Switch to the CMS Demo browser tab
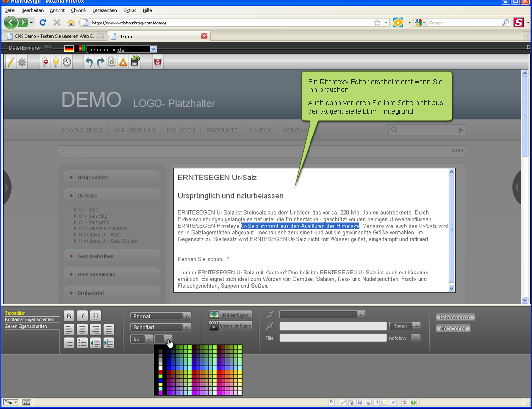Viewport: 532px width, 409px height. click(x=54, y=36)
